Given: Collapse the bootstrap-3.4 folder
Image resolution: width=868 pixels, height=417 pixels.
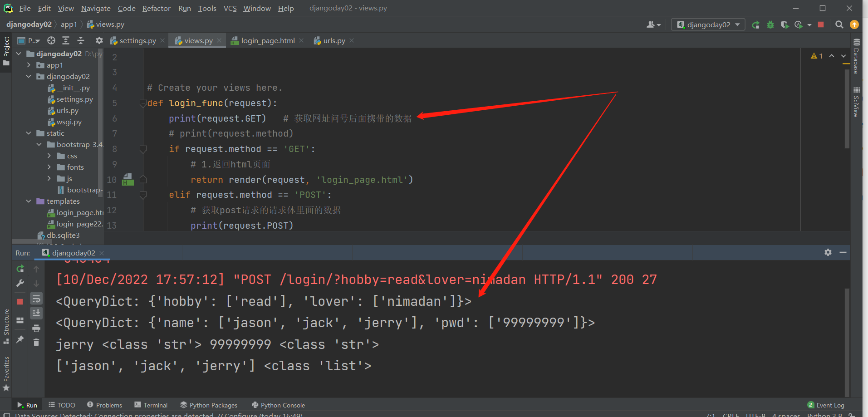Looking at the screenshot, I should (39, 144).
